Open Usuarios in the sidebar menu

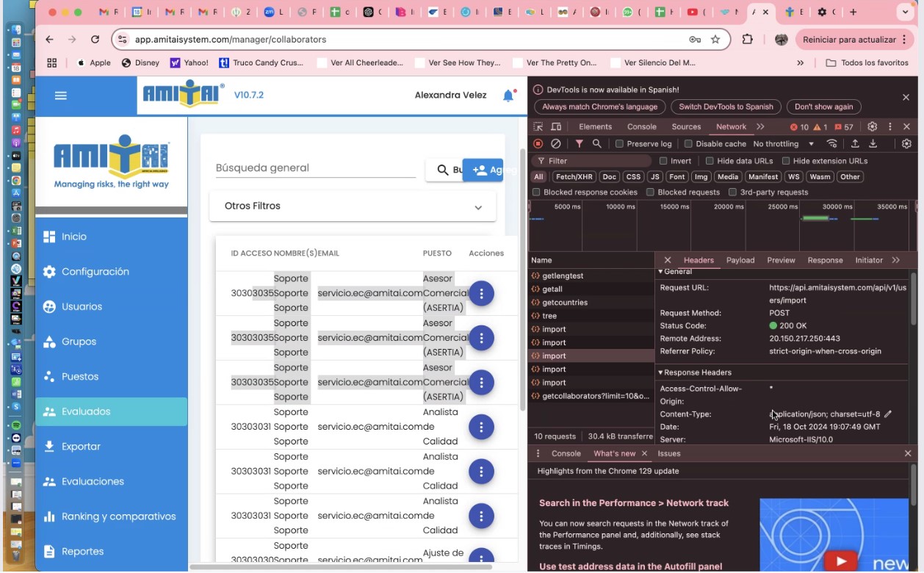[x=82, y=306]
